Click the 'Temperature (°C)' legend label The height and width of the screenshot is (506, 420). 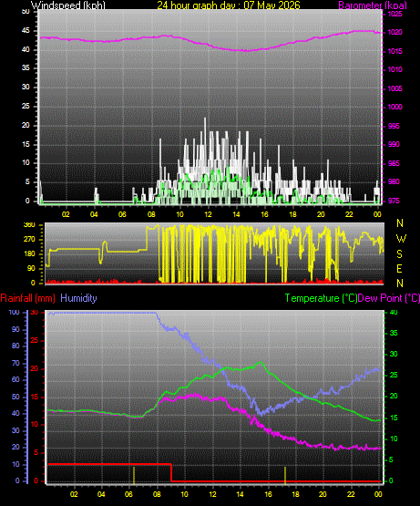click(321, 298)
